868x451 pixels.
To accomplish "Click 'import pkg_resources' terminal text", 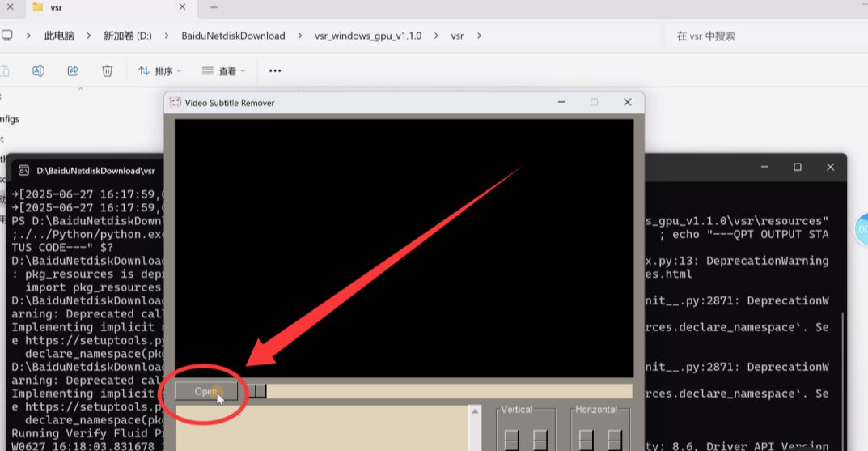I will coord(93,287).
